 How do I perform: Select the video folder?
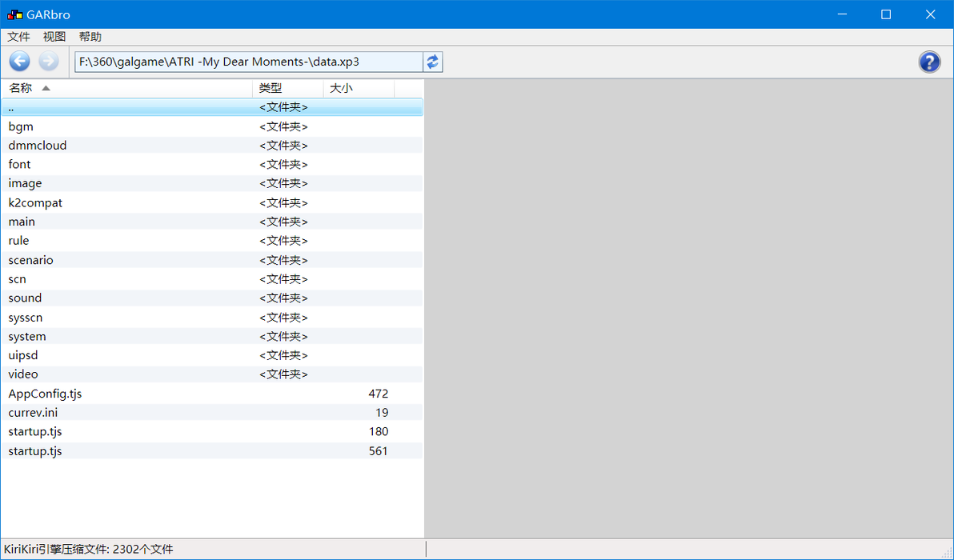(212, 374)
